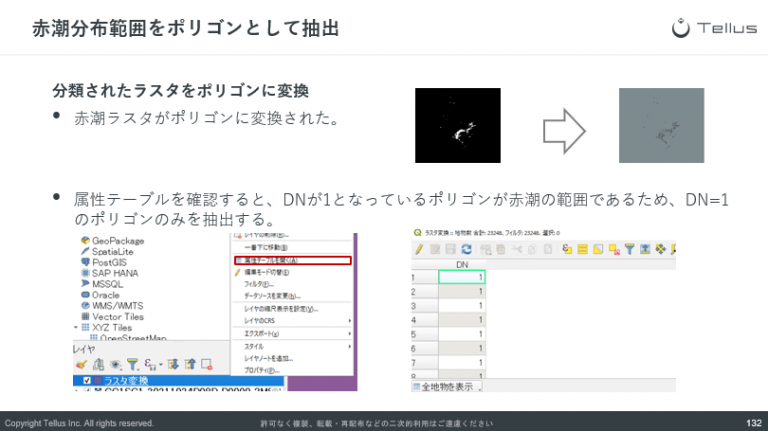
Task: Toggle editing mode pencil in attribute table
Action: 419,249
